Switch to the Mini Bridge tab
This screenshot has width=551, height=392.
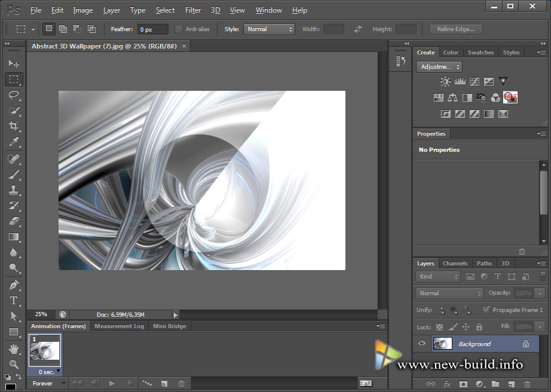click(x=169, y=326)
